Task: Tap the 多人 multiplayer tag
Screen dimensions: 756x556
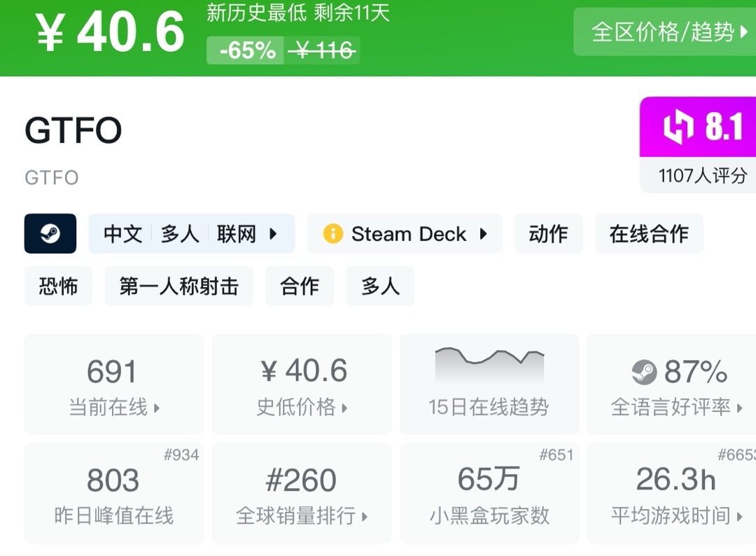Action: pyautogui.click(x=380, y=286)
